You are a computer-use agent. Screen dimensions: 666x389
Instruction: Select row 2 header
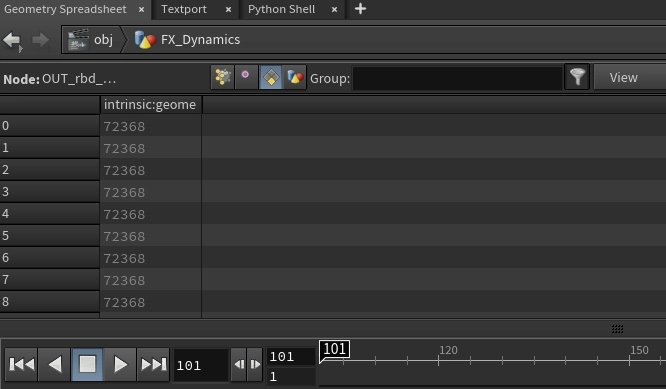click(50, 170)
